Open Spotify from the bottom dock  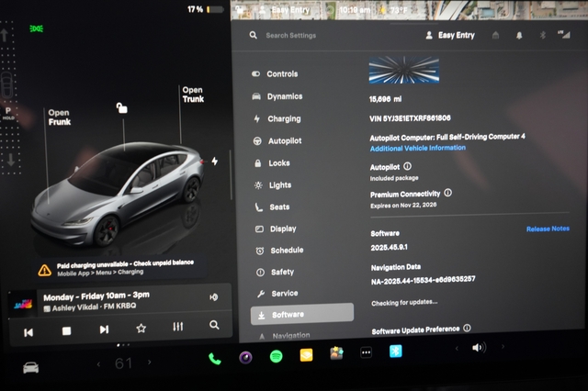[x=276, y=356]
